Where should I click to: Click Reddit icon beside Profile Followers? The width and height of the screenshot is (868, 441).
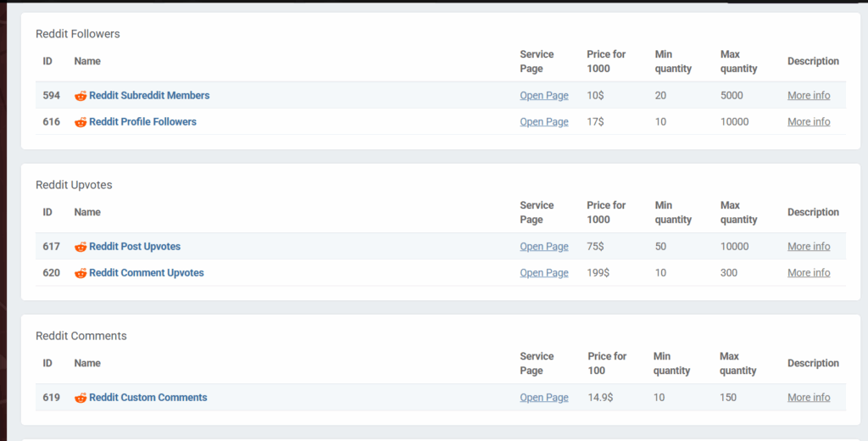point(81,122)
